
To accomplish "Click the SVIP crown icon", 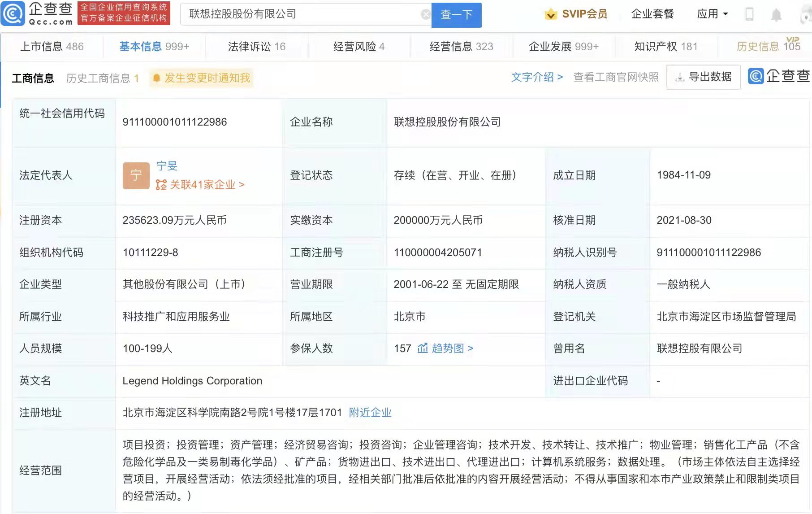I will click(x=551, y=14).
